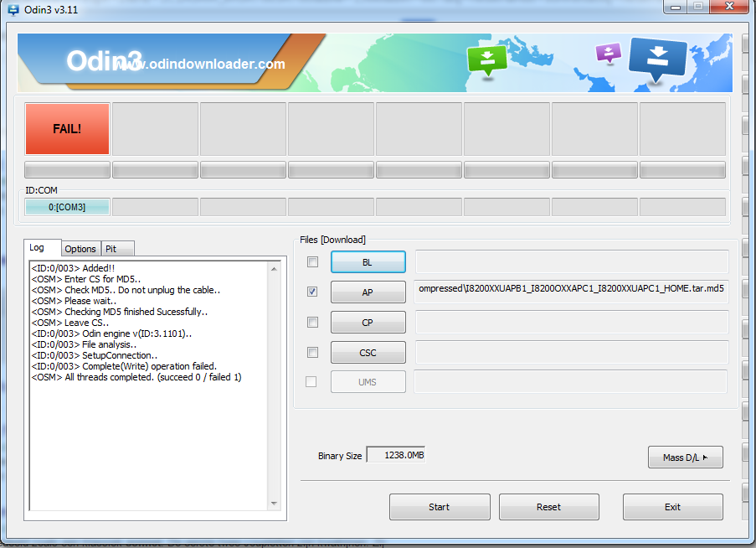Click the AP file button

tap(368, 292)
